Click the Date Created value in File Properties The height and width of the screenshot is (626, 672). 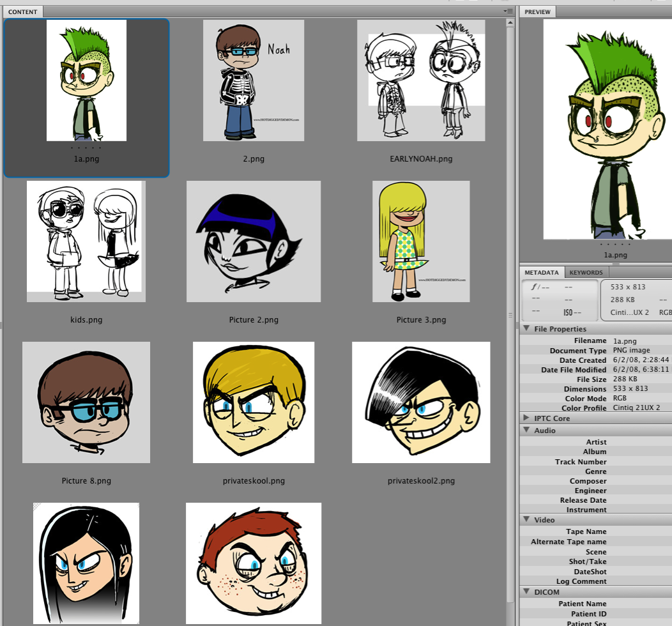coord(641,360)
